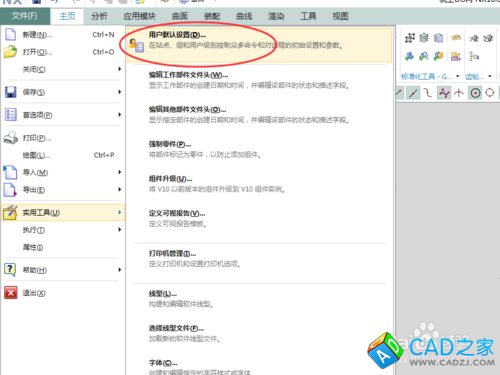Screen dimensions: 500x375
Task: Switch to the 装配 tab
Action: pyautogui.click(x=212, y=16)
